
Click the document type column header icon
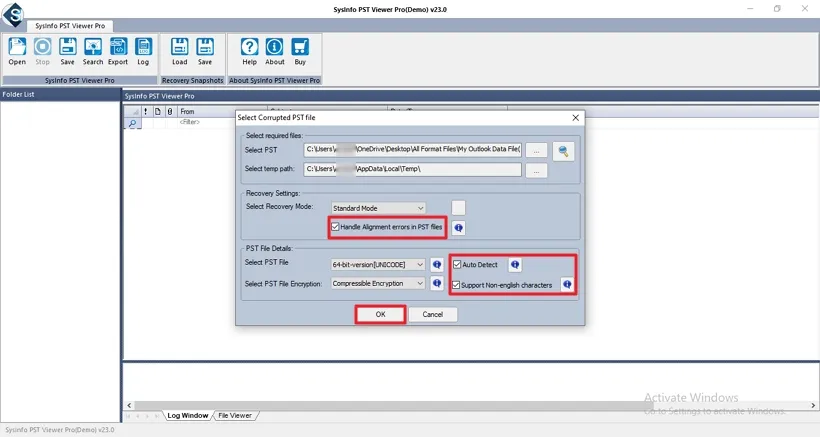click(157, 111)
